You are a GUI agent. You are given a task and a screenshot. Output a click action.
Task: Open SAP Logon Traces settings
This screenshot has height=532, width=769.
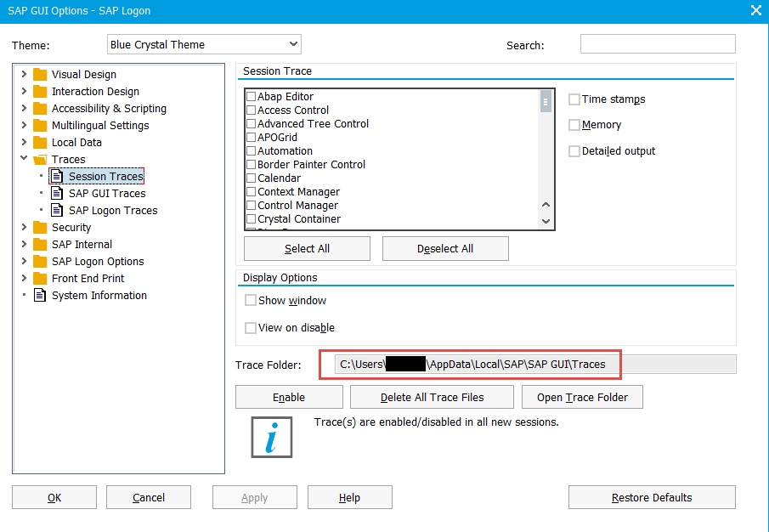click(113, 211)
